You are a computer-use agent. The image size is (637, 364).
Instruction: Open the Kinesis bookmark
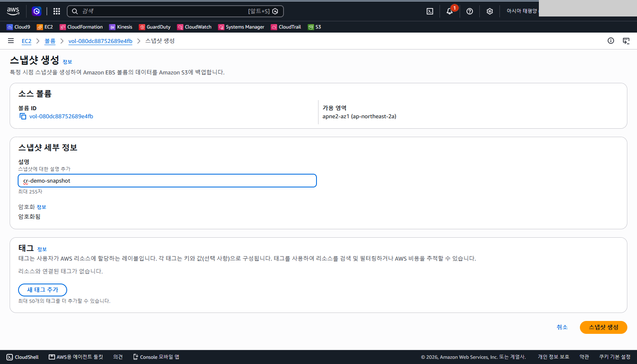[x=121, y=27]
